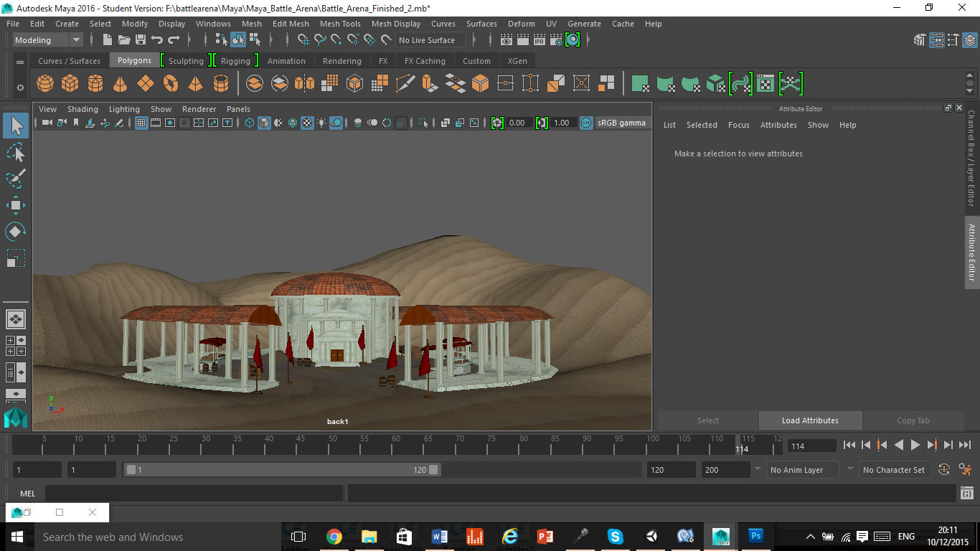Create a polygon cube from the shelf
Screen dimensions: 980x551
(x=70, y=84)
